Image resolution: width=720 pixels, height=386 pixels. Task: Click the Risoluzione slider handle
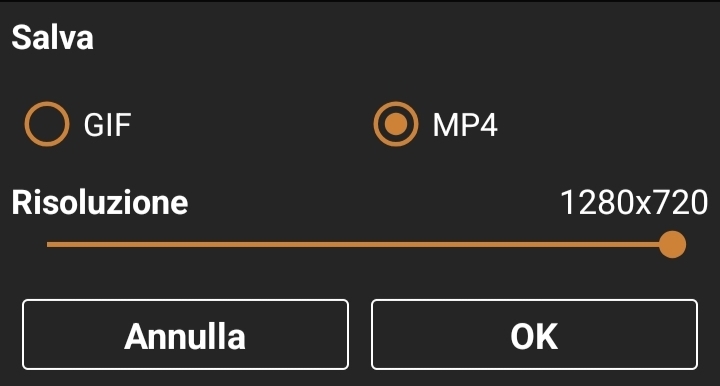pos(672,244)
